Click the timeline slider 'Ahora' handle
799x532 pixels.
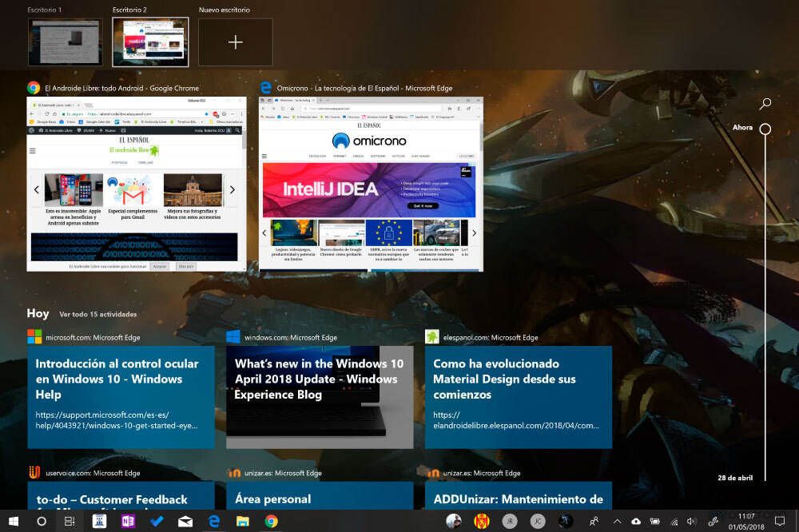(765, 129)
